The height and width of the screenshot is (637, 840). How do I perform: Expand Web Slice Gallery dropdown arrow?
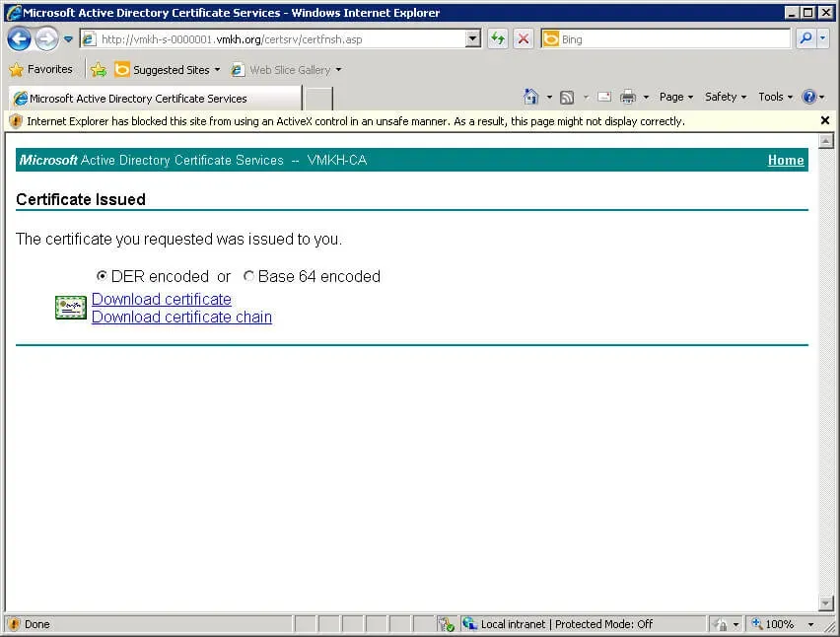[338, 70]
